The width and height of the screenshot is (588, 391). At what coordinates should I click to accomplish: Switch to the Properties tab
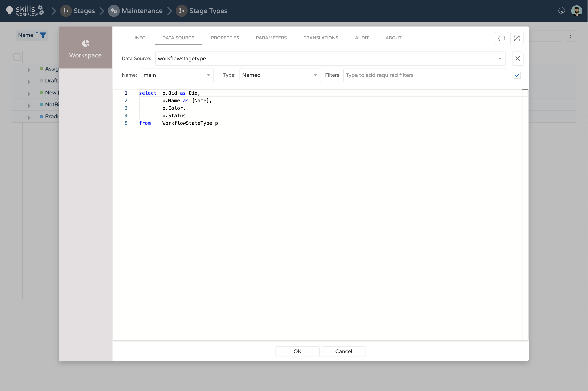tap(225, 38)
